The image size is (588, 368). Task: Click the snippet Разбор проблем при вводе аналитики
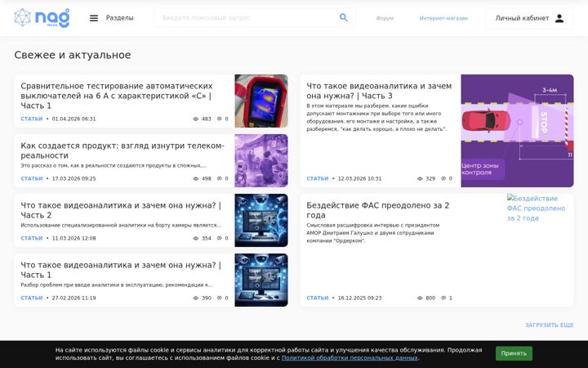pyautogui.click(x=117, y=285)
